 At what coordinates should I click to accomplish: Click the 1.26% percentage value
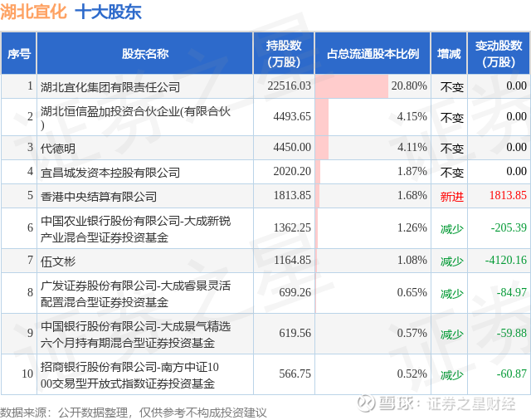pyautogui.click(x=412, y=227)
